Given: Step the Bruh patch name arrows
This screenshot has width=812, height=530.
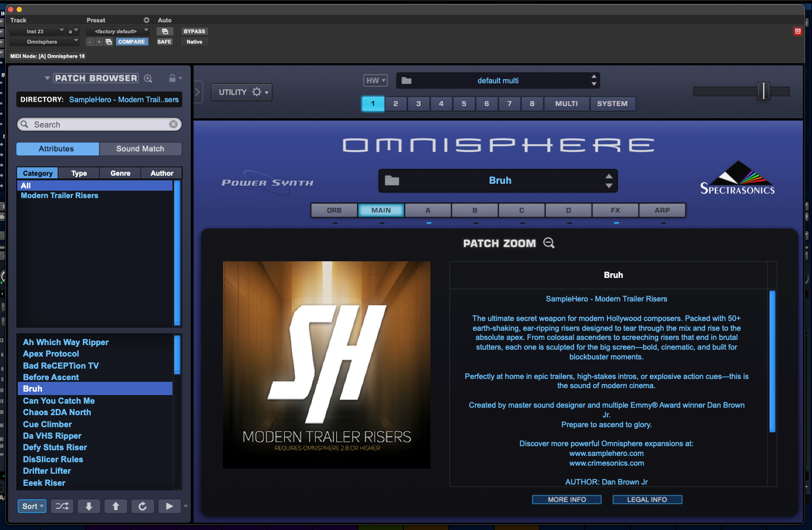Looking at the screenshot, I should [x=609, y=181].
